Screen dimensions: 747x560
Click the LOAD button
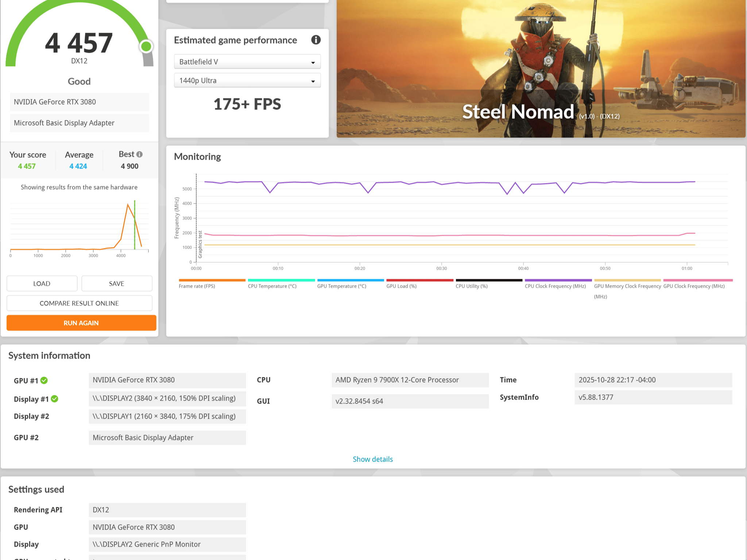click(x=42, y=284)
